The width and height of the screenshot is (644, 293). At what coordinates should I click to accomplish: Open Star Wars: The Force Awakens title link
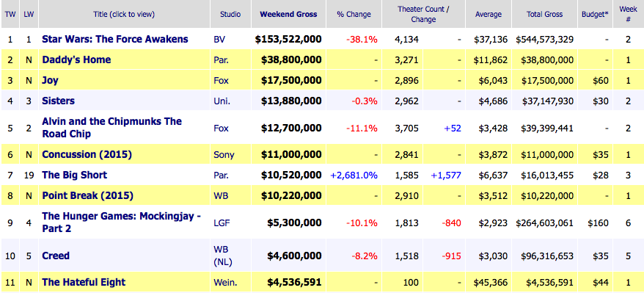point(115,40)
